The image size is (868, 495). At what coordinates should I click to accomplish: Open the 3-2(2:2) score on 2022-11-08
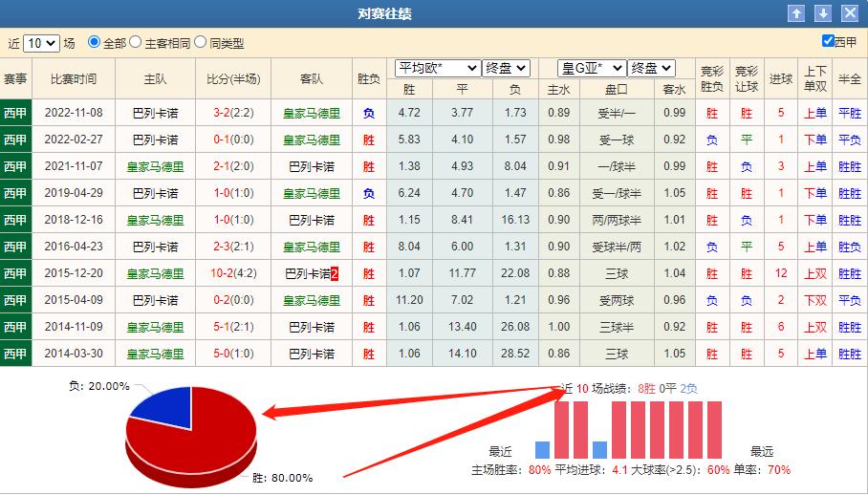point(233,113)
